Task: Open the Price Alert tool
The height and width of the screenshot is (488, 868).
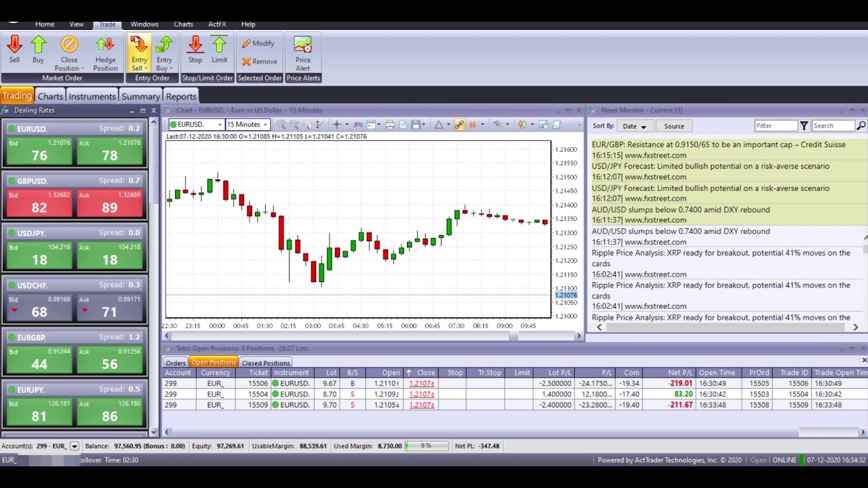Action: (x=302, y=54)
